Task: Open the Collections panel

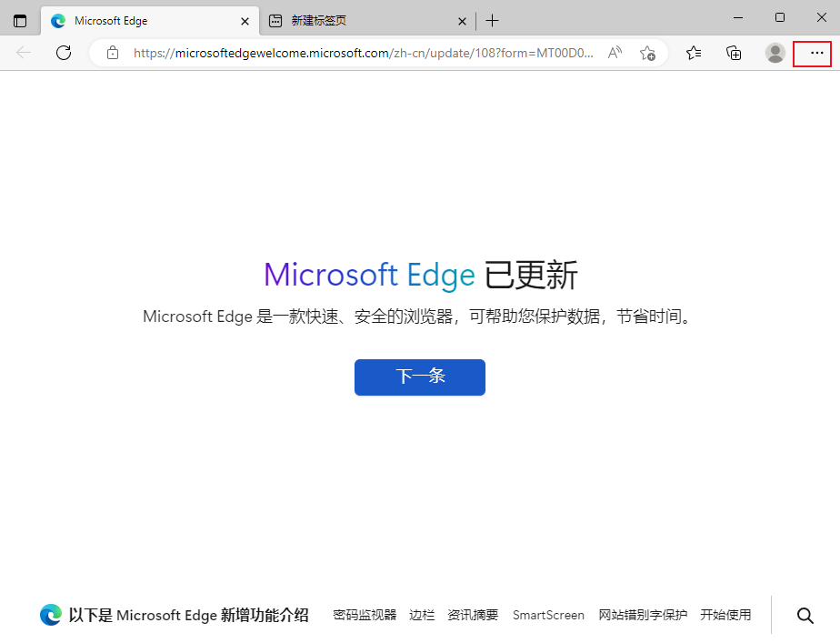Action: (734, 53)
